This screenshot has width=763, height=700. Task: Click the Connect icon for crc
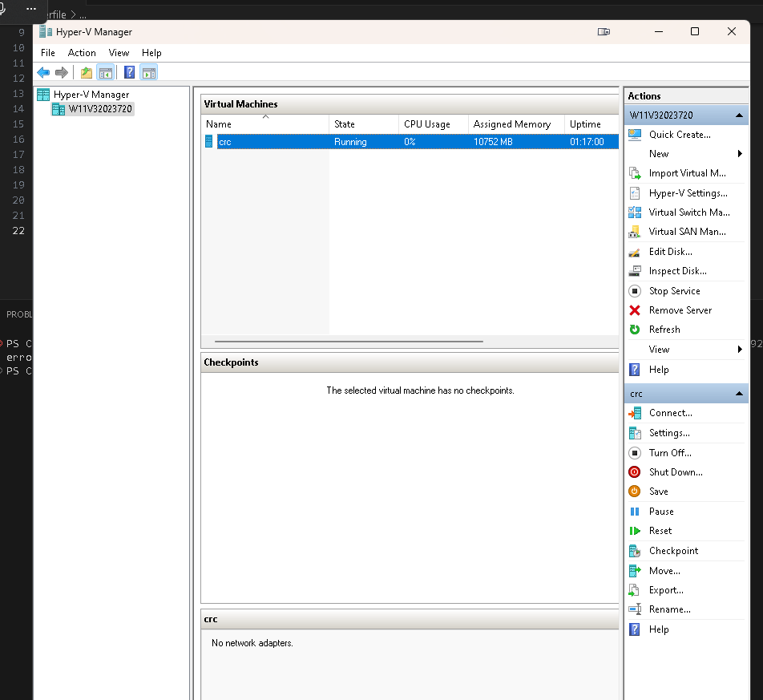[x=635, y=413]
